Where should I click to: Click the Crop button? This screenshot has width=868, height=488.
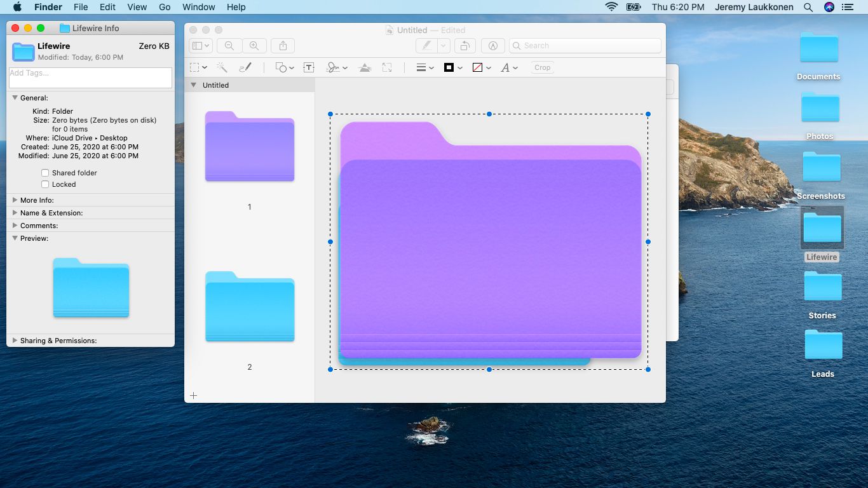542,67
